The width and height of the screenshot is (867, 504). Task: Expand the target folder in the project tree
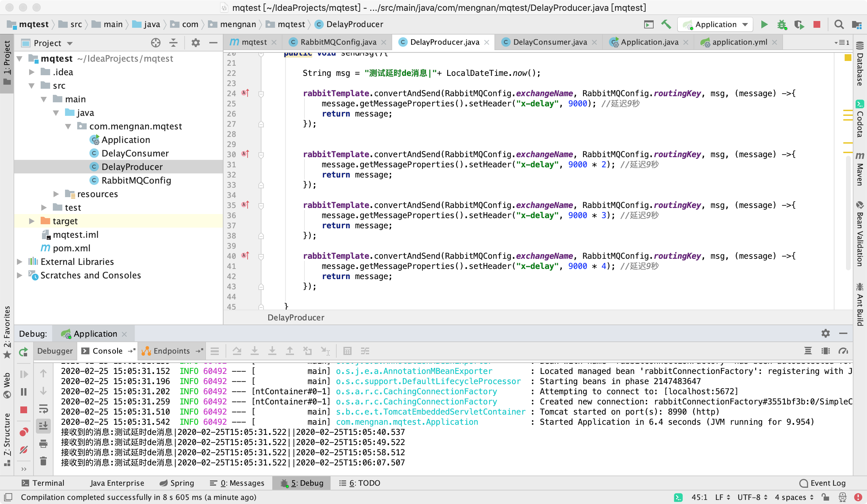[x=31, y=221]
